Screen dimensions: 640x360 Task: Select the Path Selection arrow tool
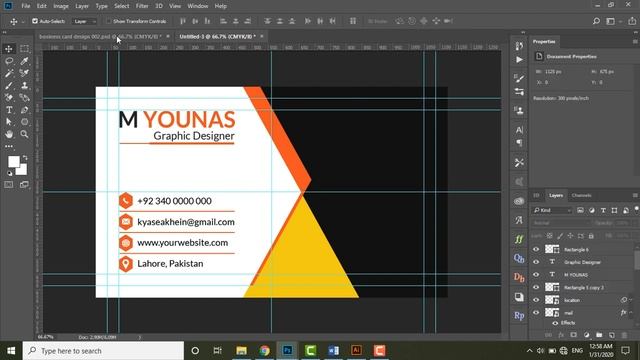coord(9,122)
